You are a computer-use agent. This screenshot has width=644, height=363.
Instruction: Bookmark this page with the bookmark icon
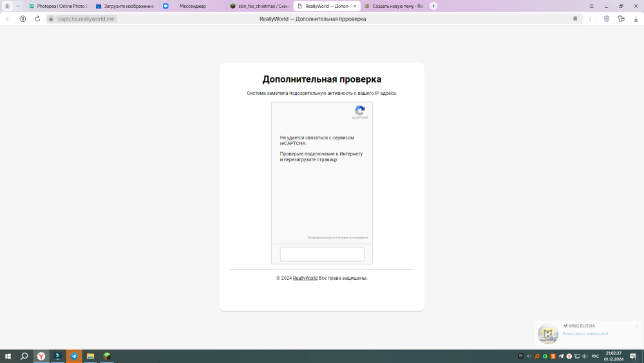575,19
